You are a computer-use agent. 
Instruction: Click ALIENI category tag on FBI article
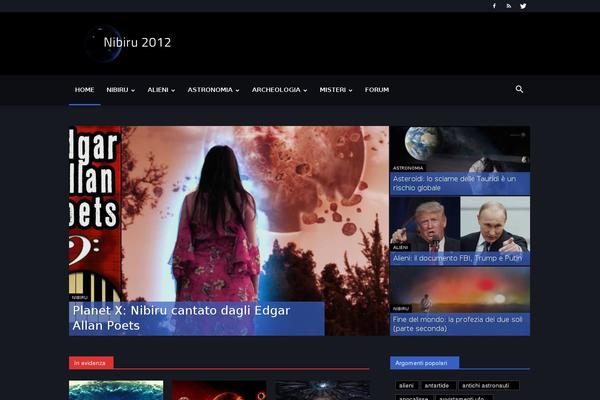point(400,248)
